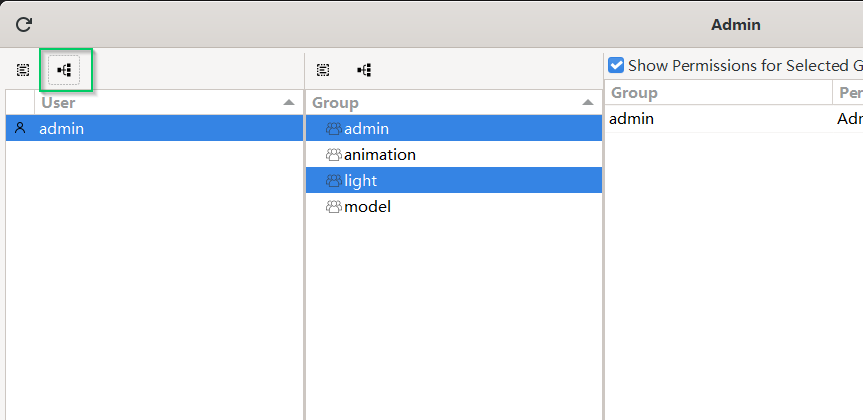
Task: Toggle sort arrow on Group list header
Action: pos(588,103)
